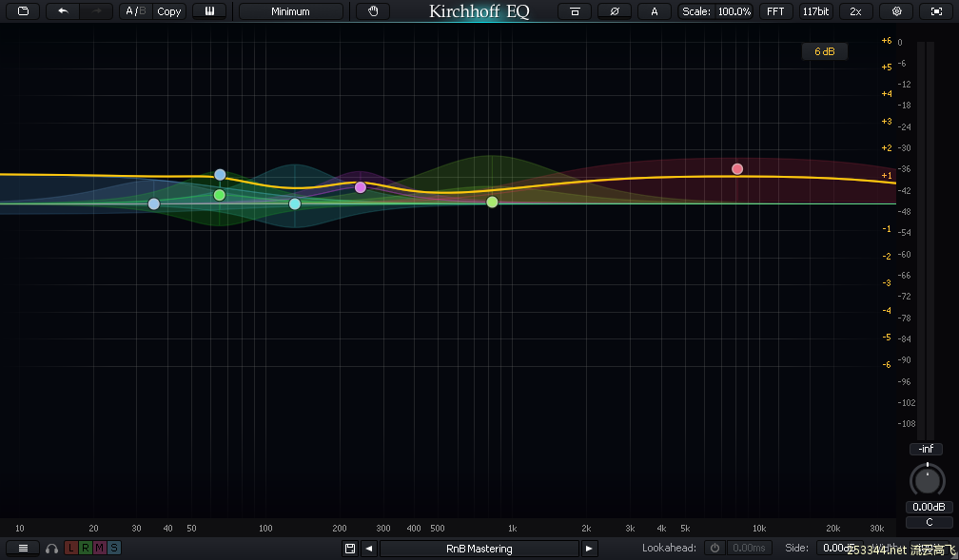The image size is (959, 560).
Task: Go to the previous preset
Action: click(x=369, y=549)
